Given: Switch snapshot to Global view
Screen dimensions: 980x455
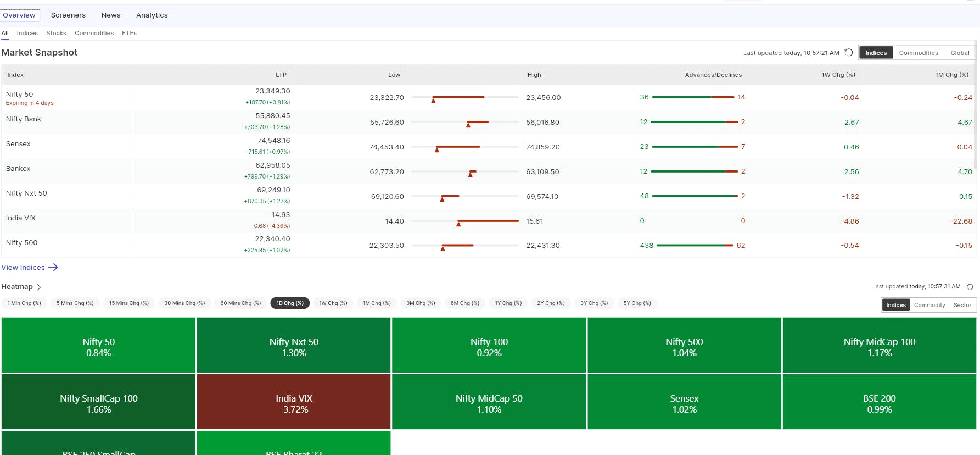Looking at the screenshot, I should pos(960,53).
